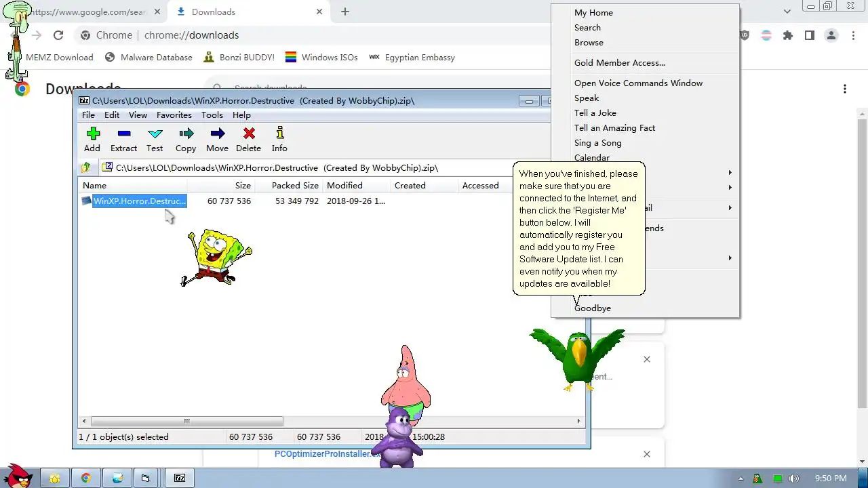Open the Help menu in 7-Zip
The image size is (868, 488).
241,115
